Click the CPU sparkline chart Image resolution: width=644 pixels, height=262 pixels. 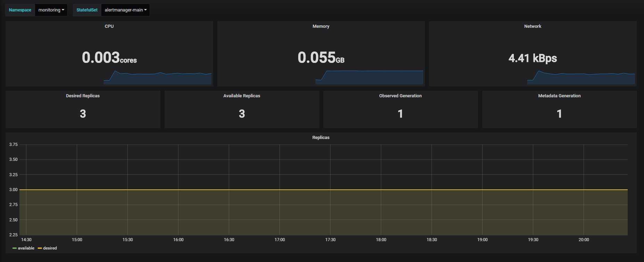click(x=158, y=77)
